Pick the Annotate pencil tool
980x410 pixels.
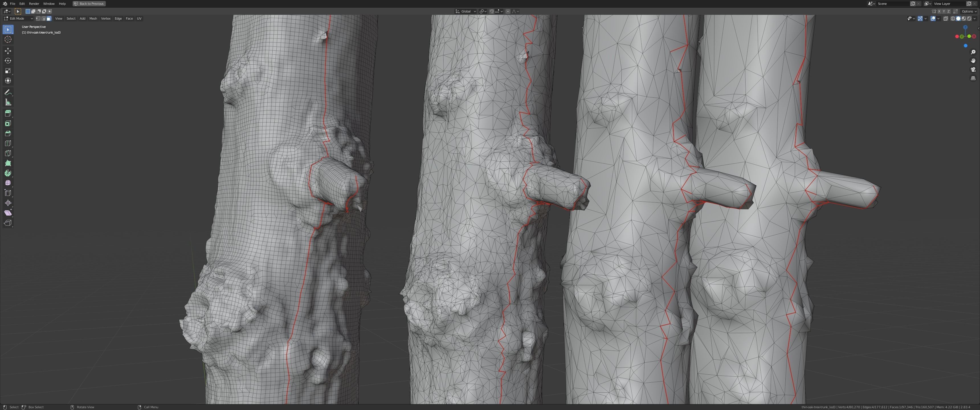[8, 93]
